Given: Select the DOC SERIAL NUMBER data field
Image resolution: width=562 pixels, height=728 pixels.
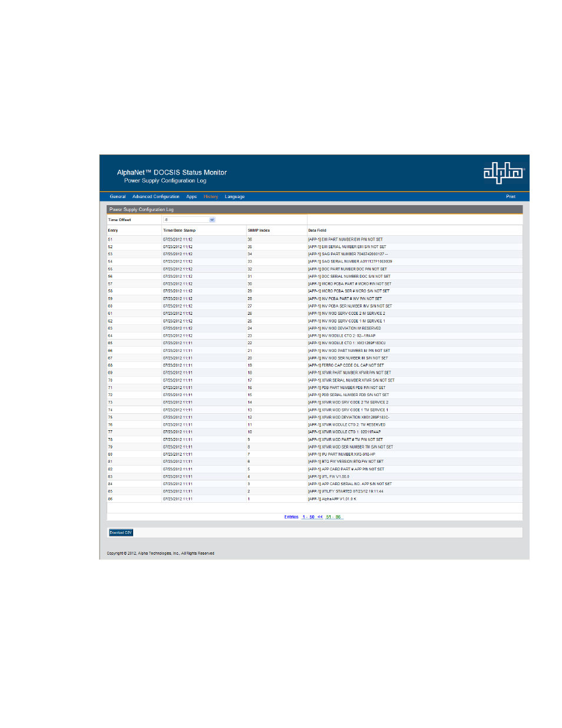Looking at the screenshot, I should [349, 276].
